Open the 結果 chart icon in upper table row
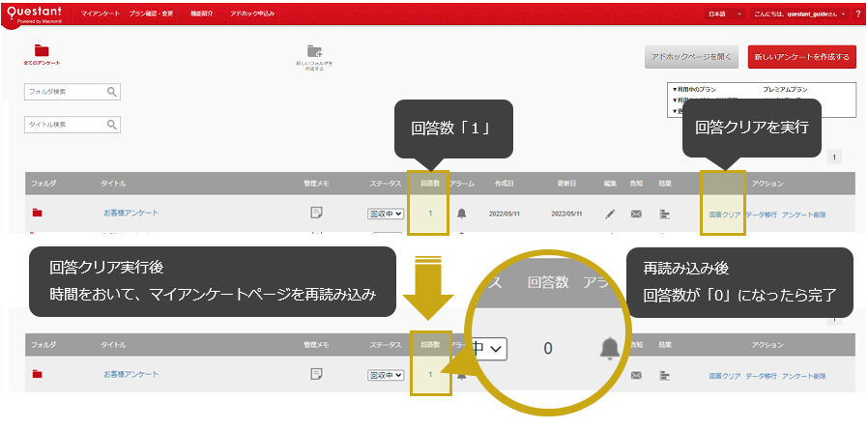The height and width of the screenshot is (430, 868). 664,214
